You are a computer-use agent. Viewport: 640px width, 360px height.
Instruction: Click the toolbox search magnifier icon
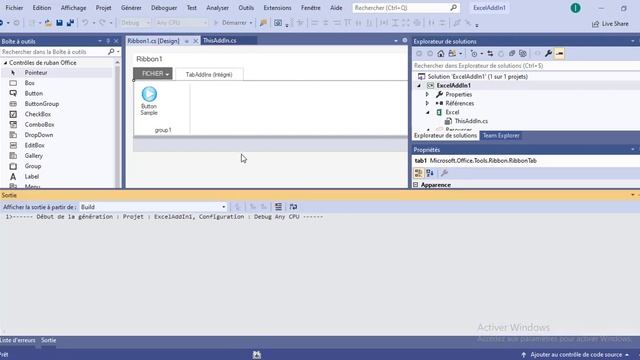pyautogui.click(x=111, y=52)
